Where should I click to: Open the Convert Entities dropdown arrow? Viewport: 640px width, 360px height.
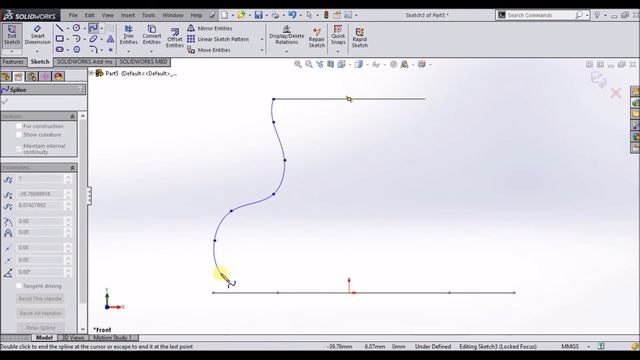(151, 52)
